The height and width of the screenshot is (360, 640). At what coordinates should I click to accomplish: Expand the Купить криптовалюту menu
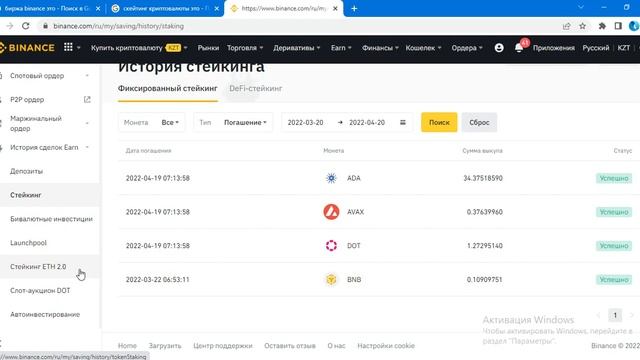tap(139, 48)
